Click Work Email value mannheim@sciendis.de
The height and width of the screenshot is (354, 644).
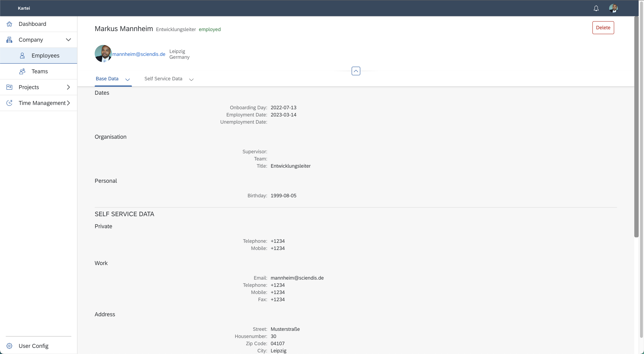coord(297,278)
